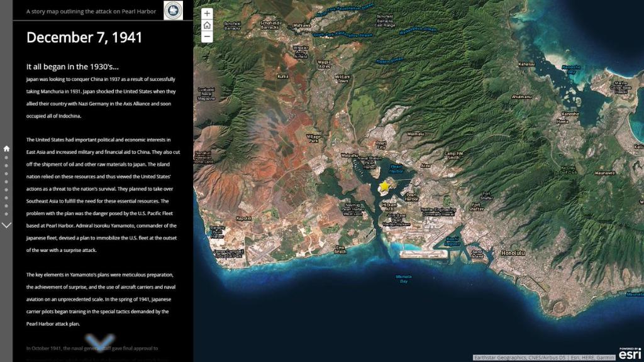The width and height of the screenshot is (644, 362).
Task: Click the Wahiawa map label
Action: tap(302, 25)
